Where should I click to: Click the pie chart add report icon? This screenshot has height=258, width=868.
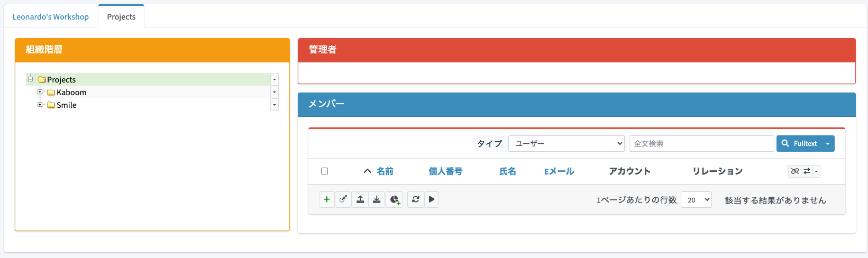394,199
